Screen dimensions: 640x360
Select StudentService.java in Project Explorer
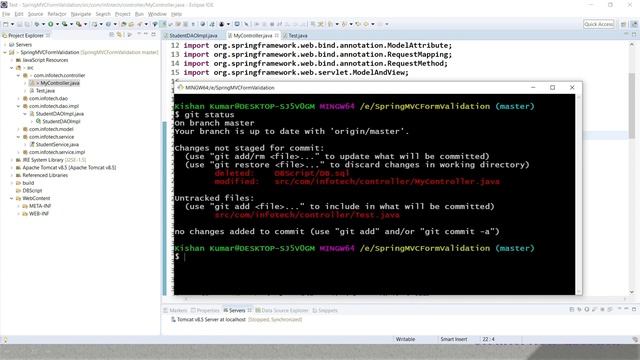54,144
